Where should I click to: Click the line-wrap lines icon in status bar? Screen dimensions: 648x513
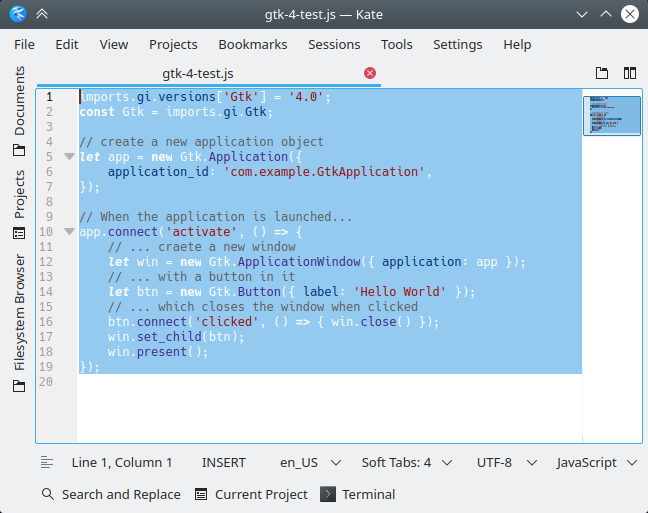click(x=47, y=462)
